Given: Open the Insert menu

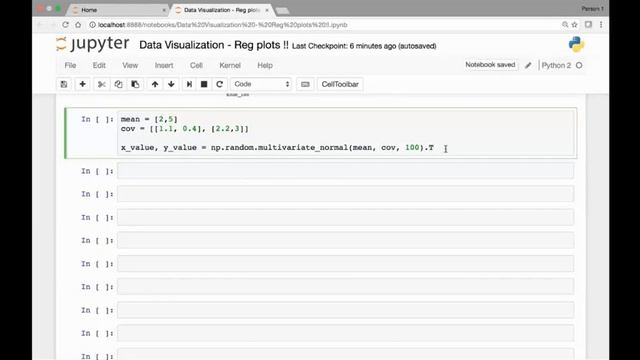Looking at the screenshot, I should click(x=164, y=65).
